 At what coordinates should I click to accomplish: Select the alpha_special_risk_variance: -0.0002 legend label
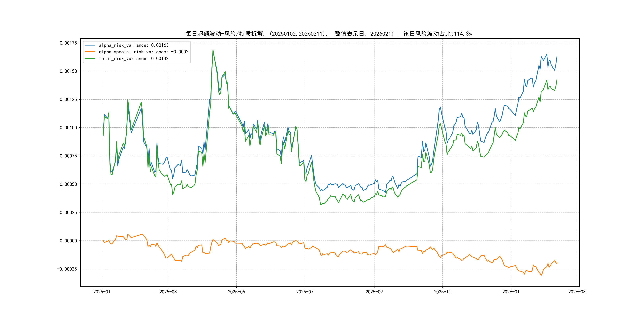(144, 52)
